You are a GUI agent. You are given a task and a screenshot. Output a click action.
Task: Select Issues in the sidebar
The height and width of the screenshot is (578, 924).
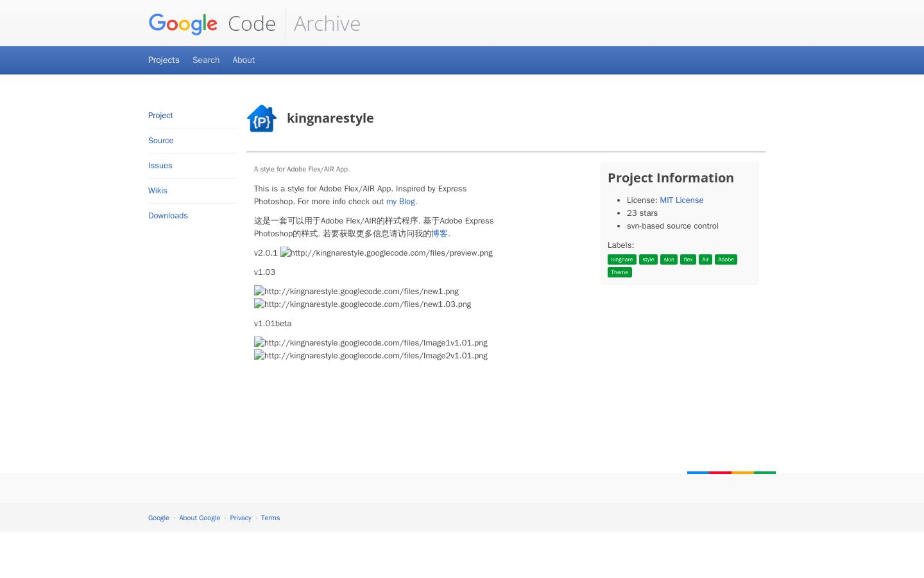point(160,166)
